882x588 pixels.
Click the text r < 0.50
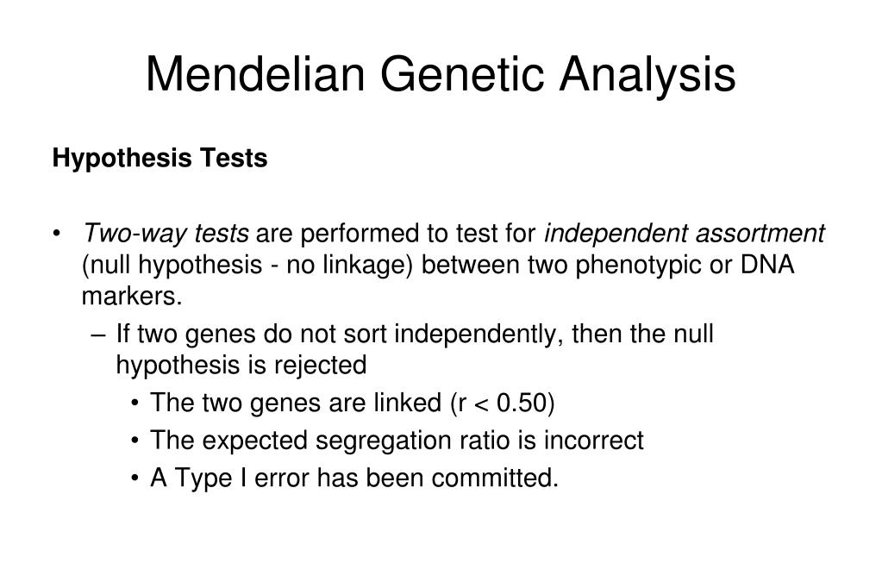pyautogui.click(x=503, y=403)
